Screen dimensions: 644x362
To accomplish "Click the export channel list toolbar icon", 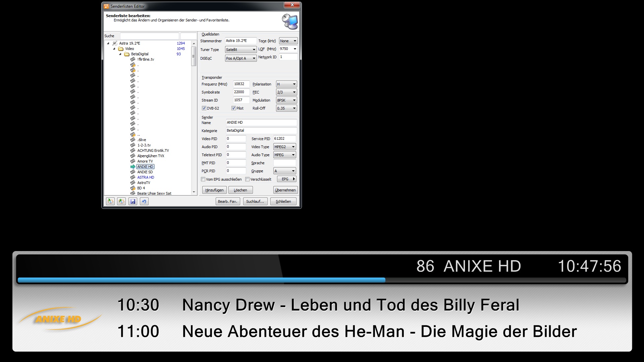I will coord(121,201).
